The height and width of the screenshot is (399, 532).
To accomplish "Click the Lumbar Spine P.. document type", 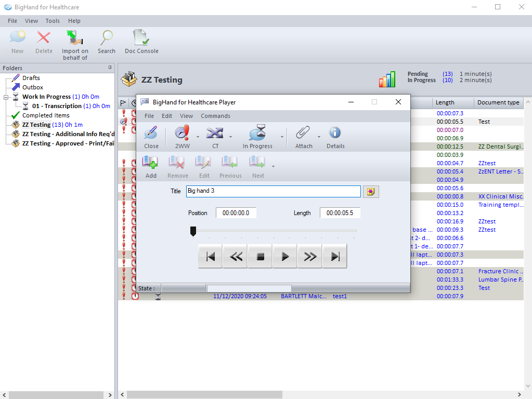I will tap(501, 280).
